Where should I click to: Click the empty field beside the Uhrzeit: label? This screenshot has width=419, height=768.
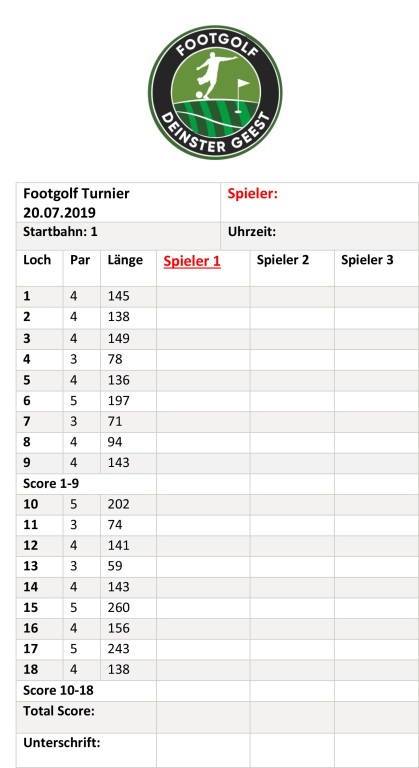pyautogui.click(x=347, y=236)
